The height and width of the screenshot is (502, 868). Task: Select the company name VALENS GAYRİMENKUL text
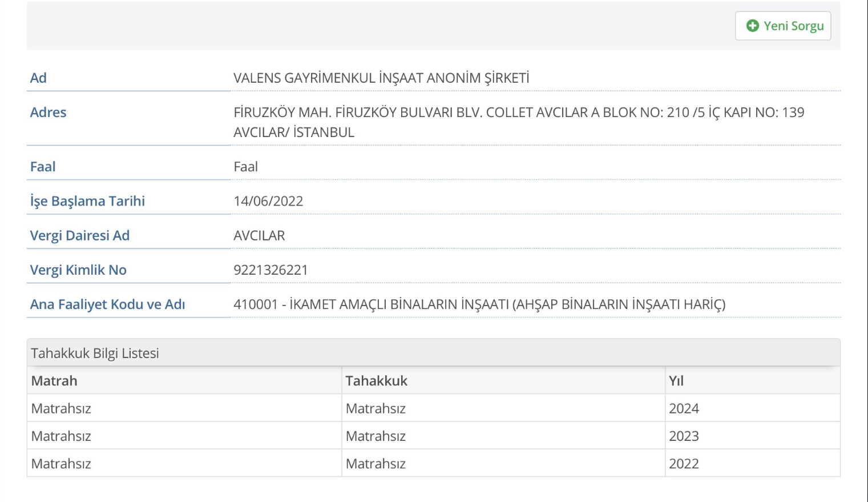pyautogui.click(x=381, y=78)
